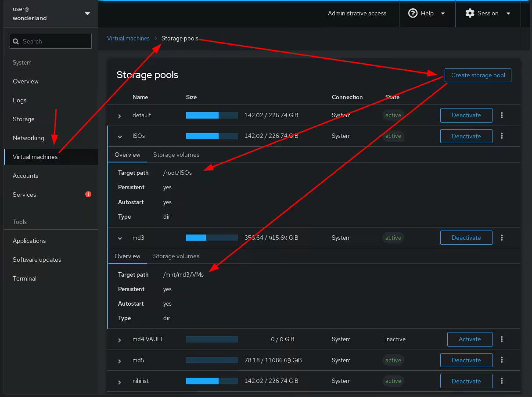Switch to Storage volumes tab under ISOs
This screenshot has width=532, height=397.
click(x=176, y=155)
